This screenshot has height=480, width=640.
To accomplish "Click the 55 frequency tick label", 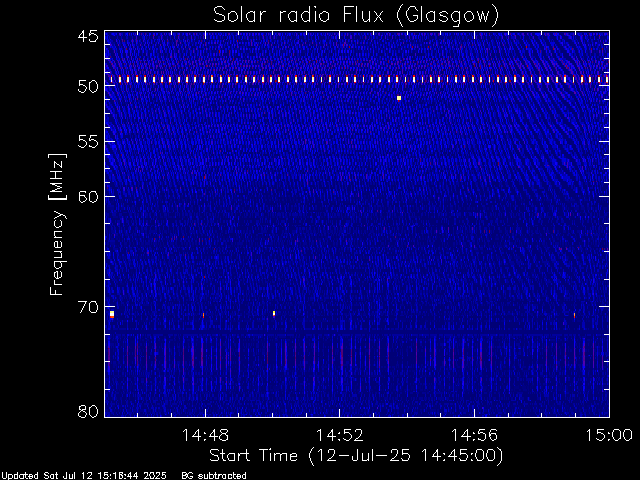I will tap(88, 142).
